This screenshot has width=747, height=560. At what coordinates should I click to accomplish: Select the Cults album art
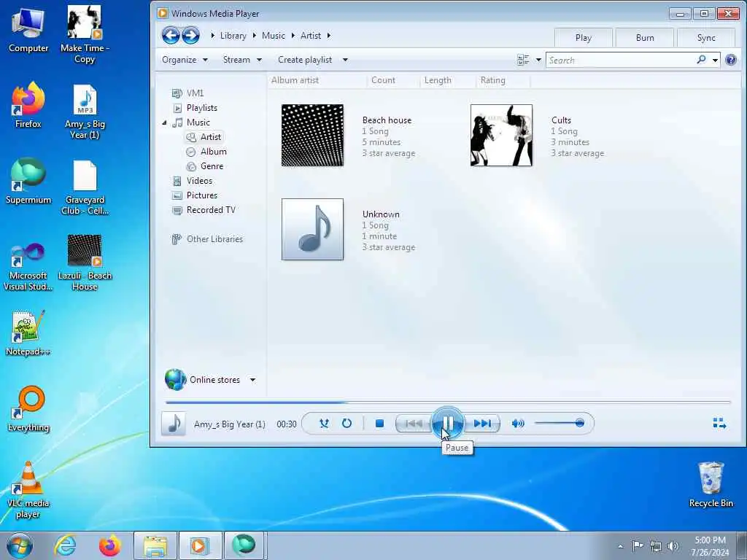[501, 135]
